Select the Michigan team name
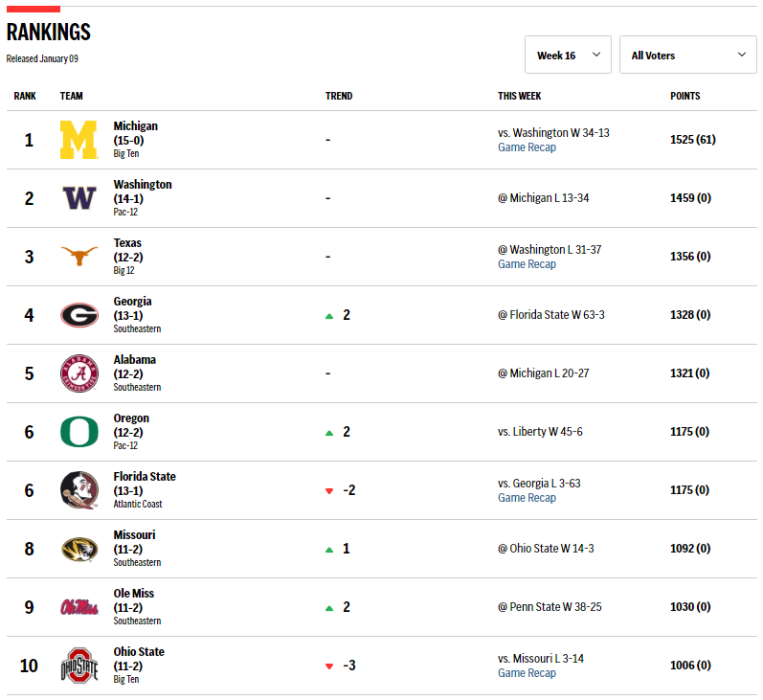Screen dimensions: 763x700 (x=135, y=126)
